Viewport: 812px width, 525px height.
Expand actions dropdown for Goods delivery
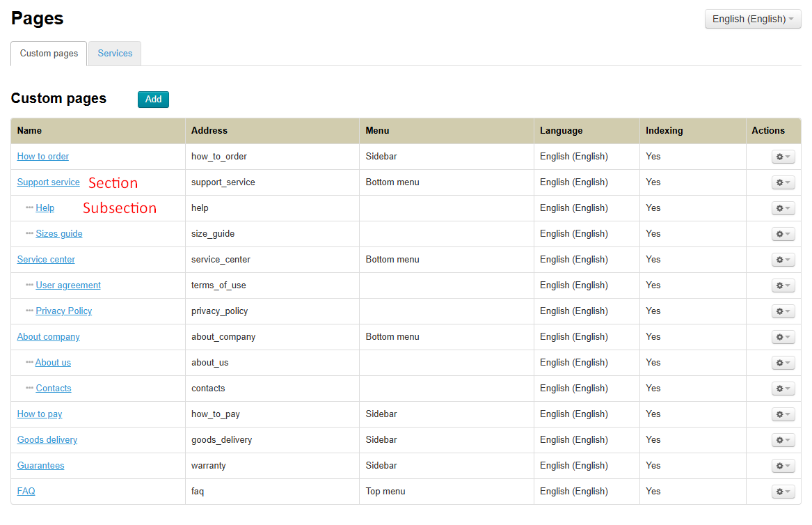pyautogui.click(x=783, y=440)
